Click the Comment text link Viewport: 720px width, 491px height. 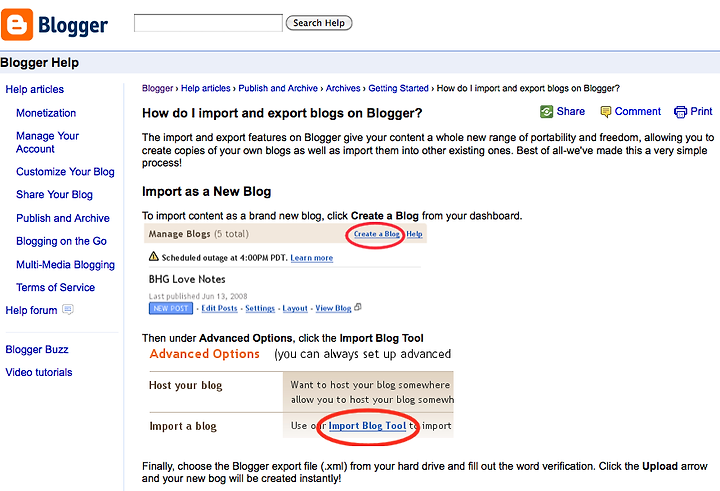(x=638, y=112)
